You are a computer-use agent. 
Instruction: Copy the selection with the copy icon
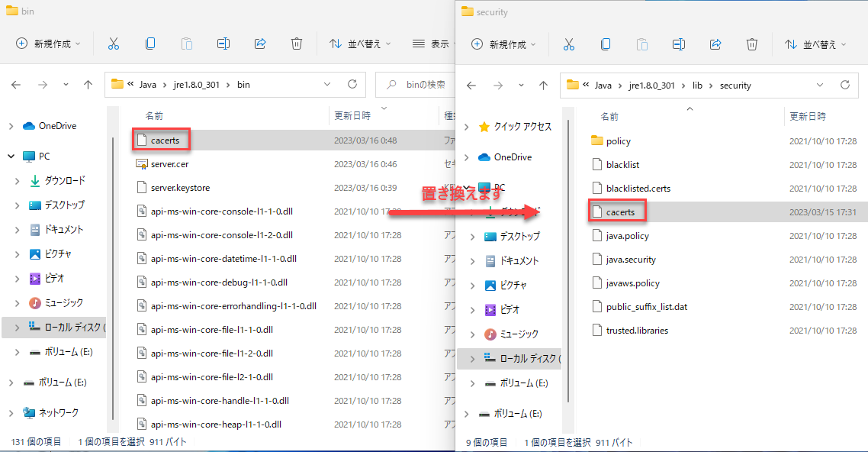click(x=150, y=44)
